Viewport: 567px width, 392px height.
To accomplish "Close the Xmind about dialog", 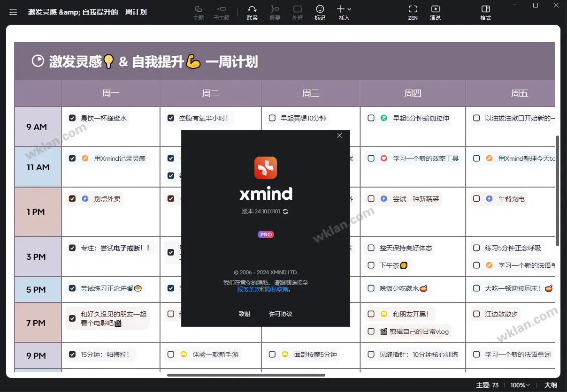I will point(339,136).
